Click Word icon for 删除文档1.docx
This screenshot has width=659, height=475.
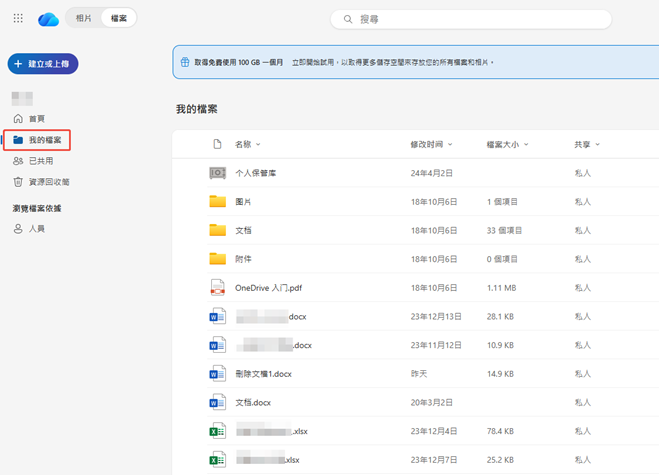(218, 373)
